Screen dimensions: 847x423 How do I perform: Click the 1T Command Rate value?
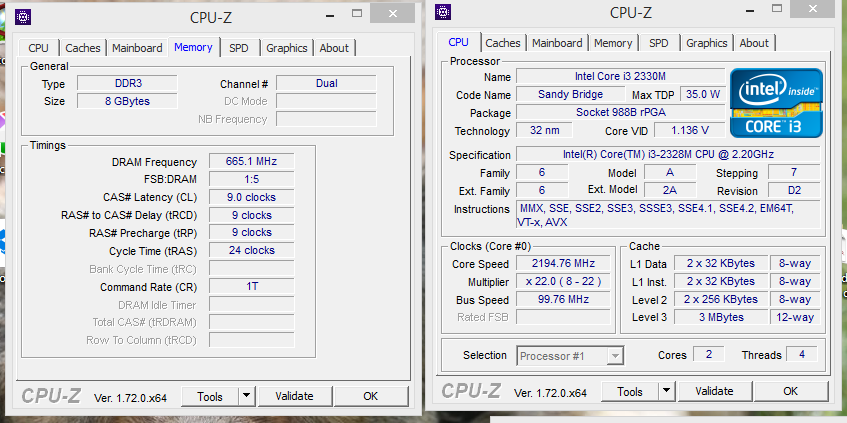pyautogui.click(x=252, y=286)
